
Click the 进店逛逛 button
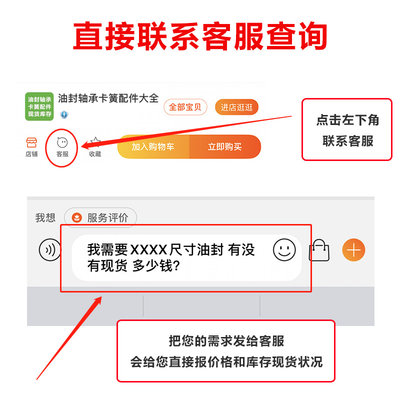[237, 107]
